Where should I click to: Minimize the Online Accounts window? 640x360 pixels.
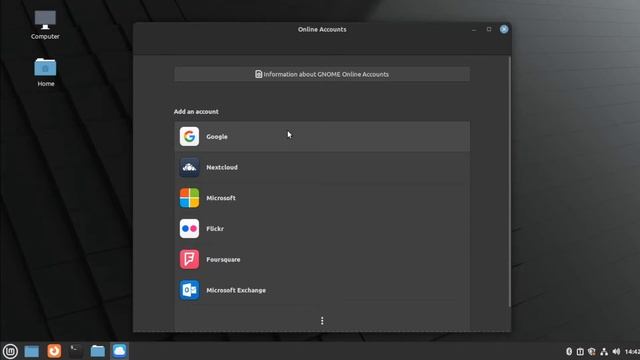[474, 29]
